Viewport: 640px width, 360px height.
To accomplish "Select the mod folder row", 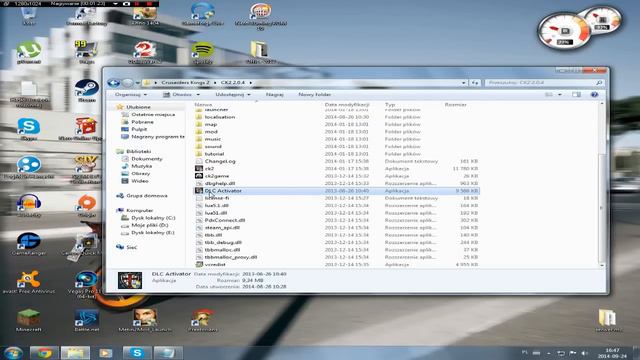I will tap(336, 132).
